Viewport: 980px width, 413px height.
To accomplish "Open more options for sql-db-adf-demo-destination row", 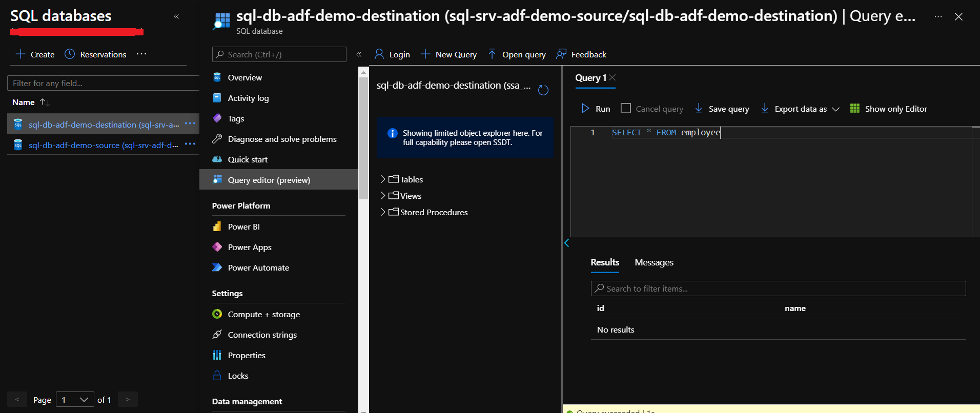I will (x=190, y=123).
